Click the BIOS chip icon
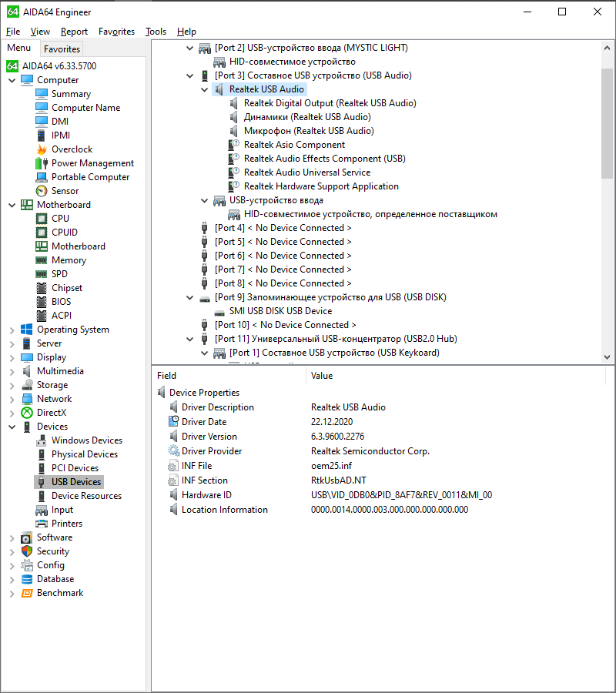This screenshot has height=693, width=616. 42,302
